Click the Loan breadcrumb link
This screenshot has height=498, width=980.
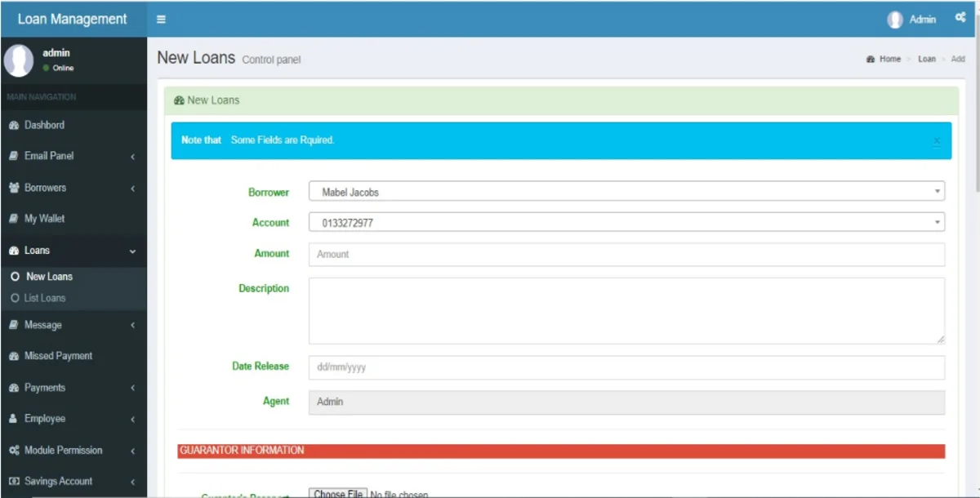click(927, 60)
